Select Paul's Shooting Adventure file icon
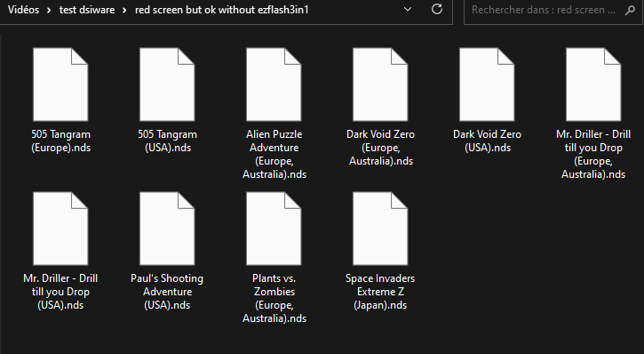This screenshot has width=644, height=354. click(x=167, y=229)
